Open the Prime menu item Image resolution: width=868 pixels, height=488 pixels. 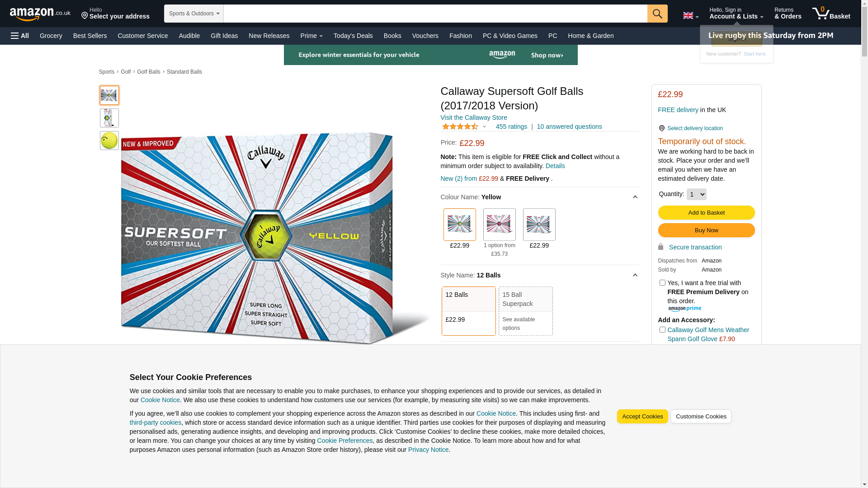(311, 36)
